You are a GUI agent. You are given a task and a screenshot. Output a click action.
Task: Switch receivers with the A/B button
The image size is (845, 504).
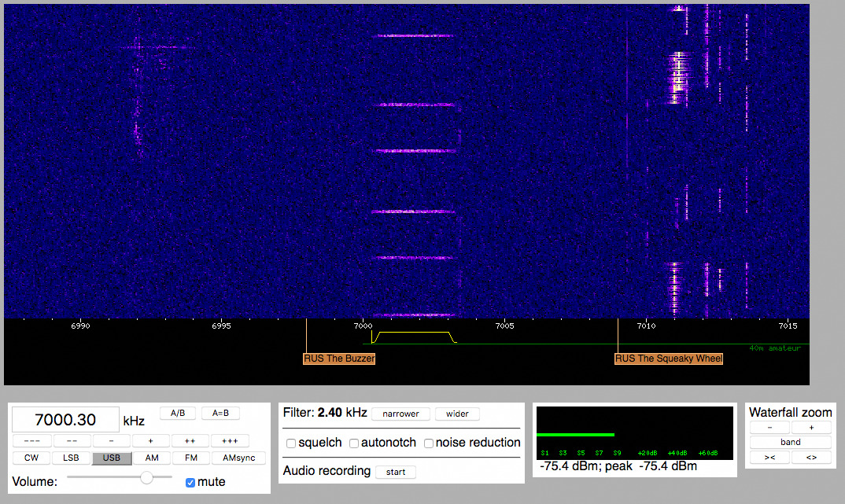(178, 413)
